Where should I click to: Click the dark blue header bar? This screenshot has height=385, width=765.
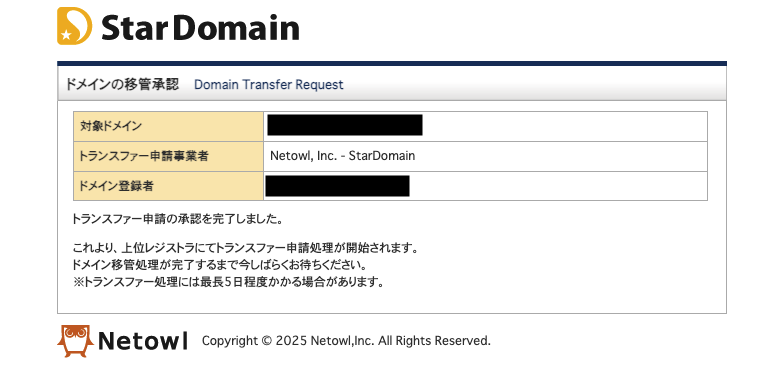tap(392, 63)
